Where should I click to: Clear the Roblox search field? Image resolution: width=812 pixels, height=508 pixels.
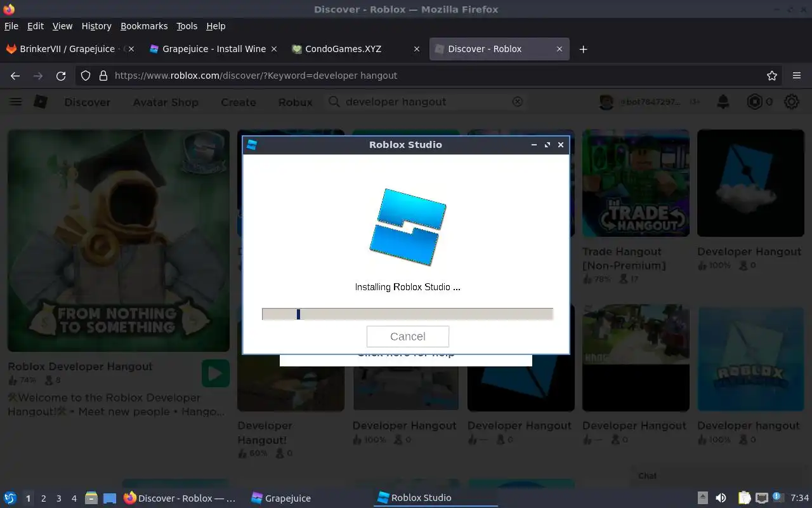point(518,102)
